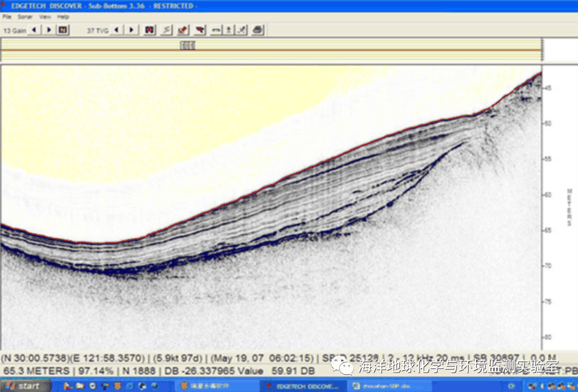Click the gain normalize icon beside Gain arrows
Viewport: 578px width, 392px height.
63,29
